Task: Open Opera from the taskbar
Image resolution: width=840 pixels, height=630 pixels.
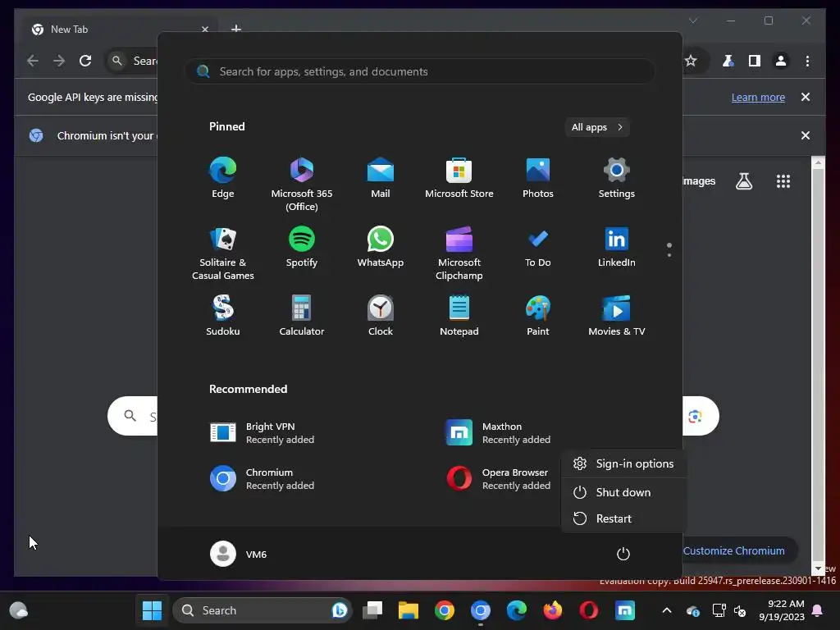Action: [588, 610]
